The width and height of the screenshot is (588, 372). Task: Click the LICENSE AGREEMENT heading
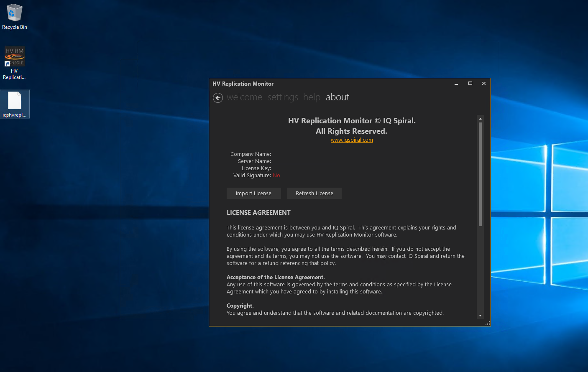pos(258,213)
